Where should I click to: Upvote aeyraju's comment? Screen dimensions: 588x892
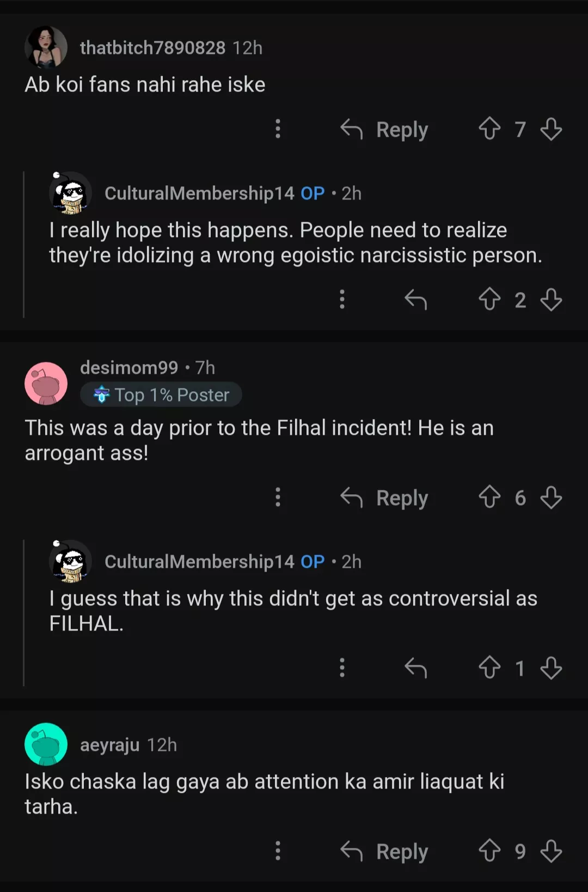point(489,851)
